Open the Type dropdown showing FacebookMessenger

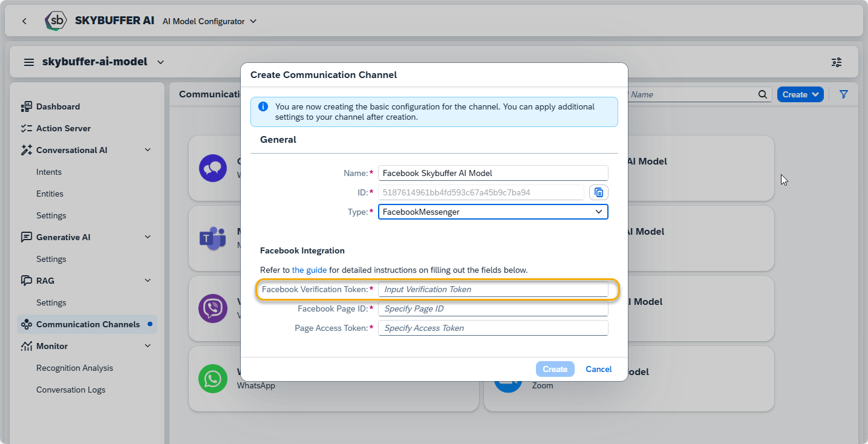click(x=493, y=212)
